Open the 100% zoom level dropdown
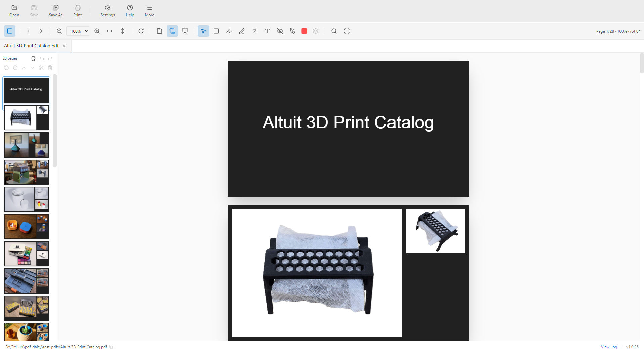The width and height of the screenshot is (644, 352). (78, 31)
